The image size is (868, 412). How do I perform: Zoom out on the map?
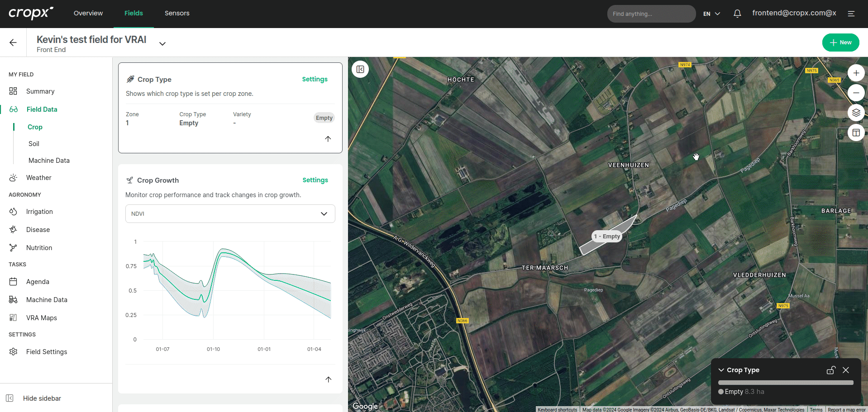click(856, 93)
